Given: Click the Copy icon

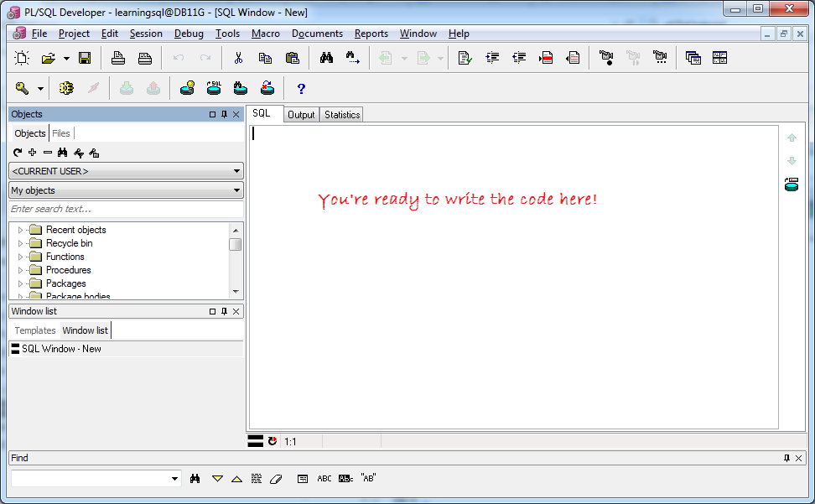Looking at the screenshot, I should coord(265,58).
